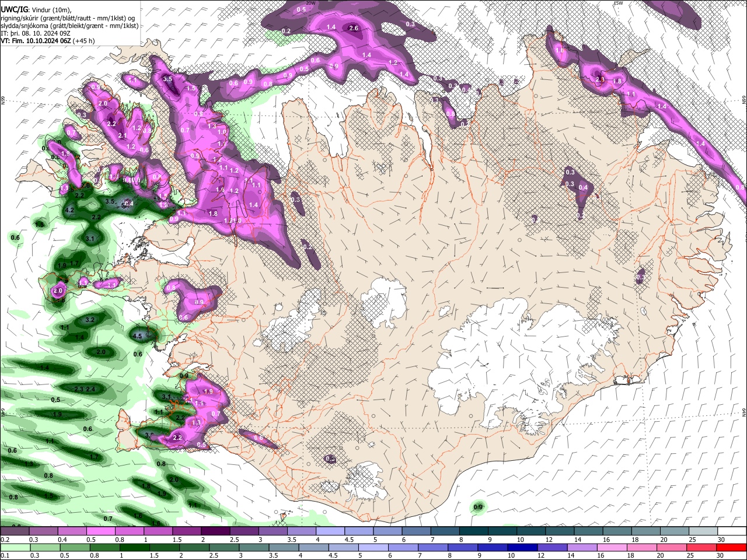Click the 'IT: þri. 08. 10. 2024 09Z' line
This screenshot has width=747, height=560.
(x=36, y=33)
